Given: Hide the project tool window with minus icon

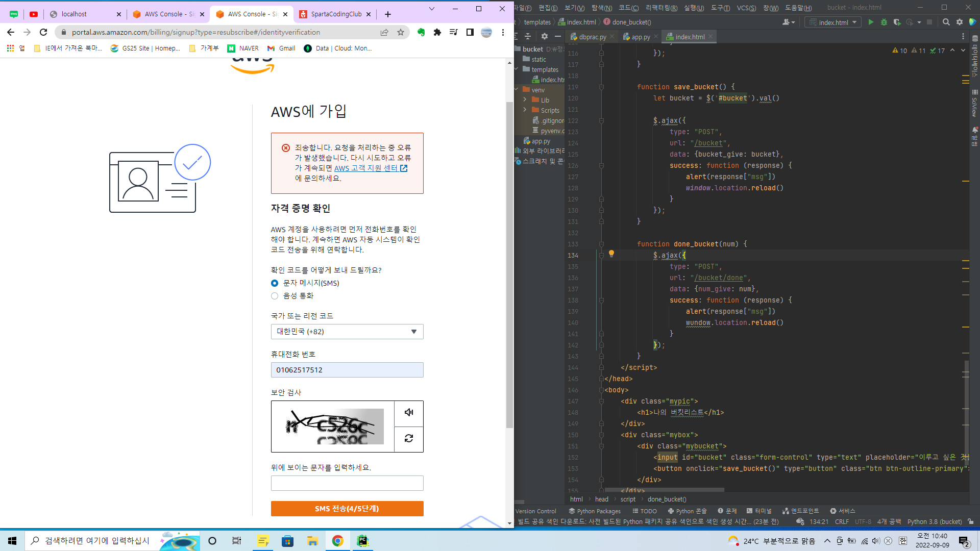Looking at the screenshot, I should click(558, 37).
